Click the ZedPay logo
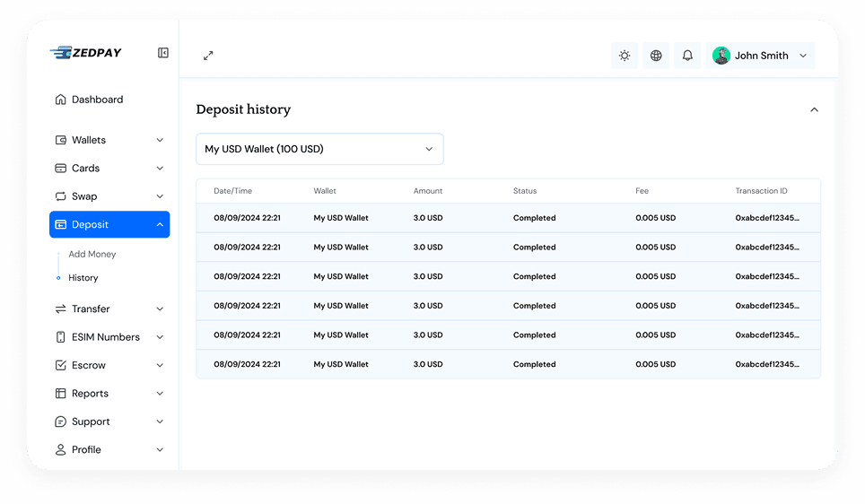Screen dimensions: 865x504 coord(85,52)
